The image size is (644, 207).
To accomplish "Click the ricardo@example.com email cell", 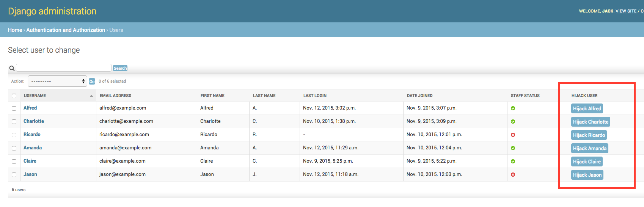I will 124,135.
